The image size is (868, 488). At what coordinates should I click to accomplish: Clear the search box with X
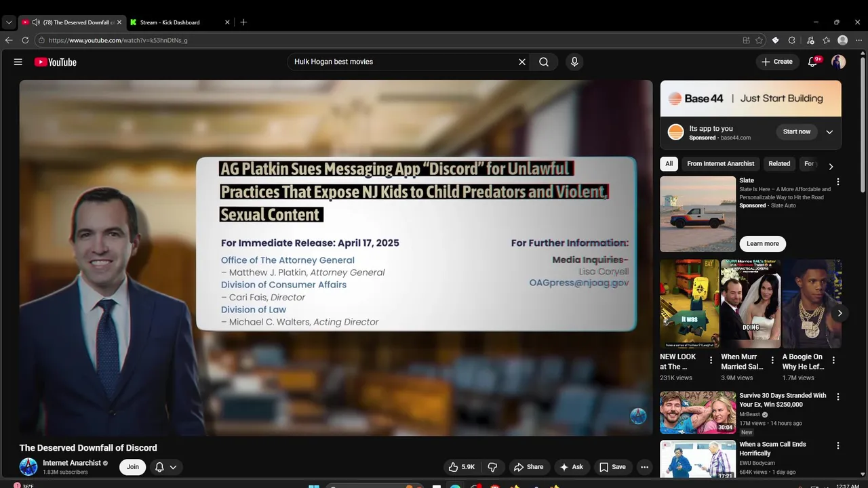coord(522,62)
